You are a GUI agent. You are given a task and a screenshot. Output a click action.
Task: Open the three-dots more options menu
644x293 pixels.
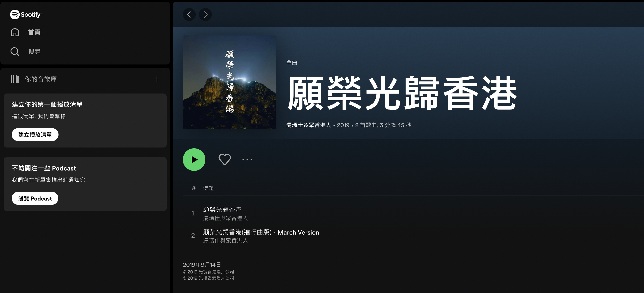click(x=247, y=160)
